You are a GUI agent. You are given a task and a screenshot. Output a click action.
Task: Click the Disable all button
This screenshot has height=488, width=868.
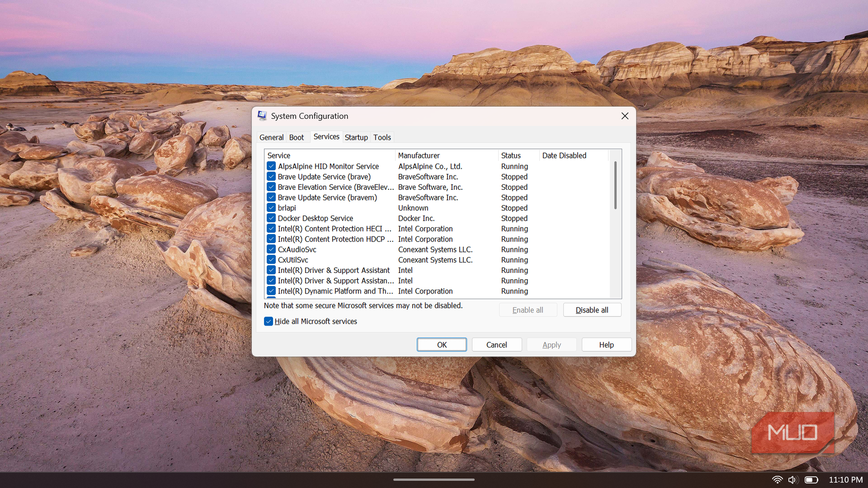pyautogui.click(x=592, y=310)
